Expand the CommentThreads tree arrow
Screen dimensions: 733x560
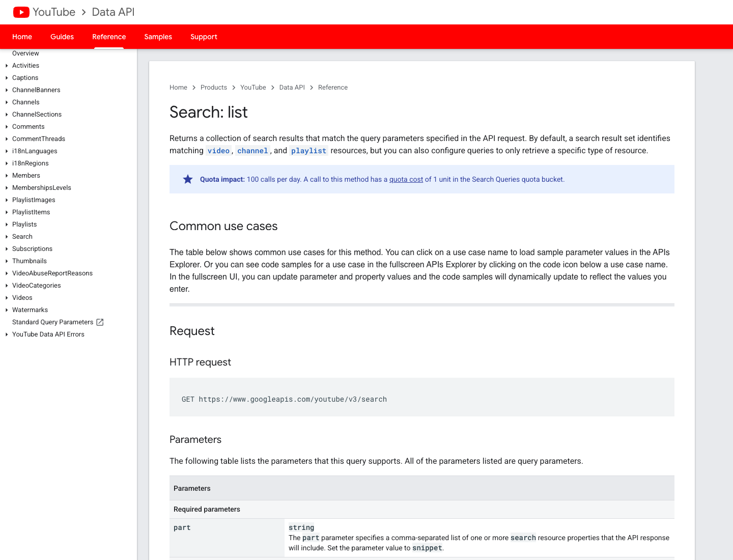point(7,139)
